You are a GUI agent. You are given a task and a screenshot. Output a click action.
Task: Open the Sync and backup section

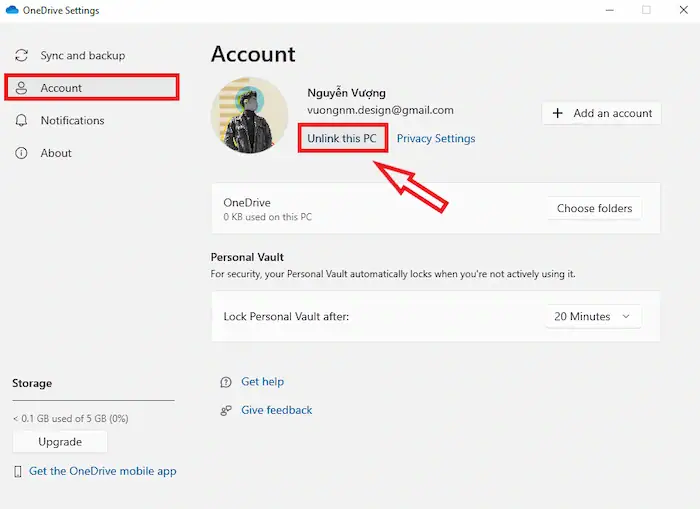(82, 56)
